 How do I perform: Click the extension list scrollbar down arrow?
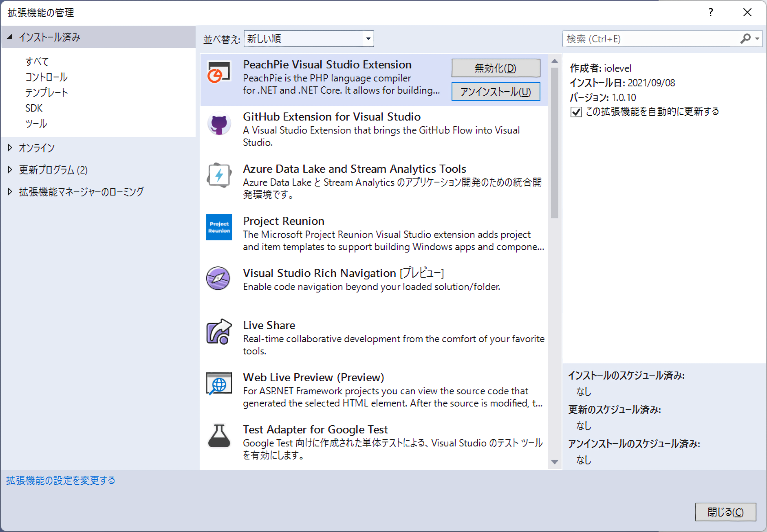click(x=554, y=462)
